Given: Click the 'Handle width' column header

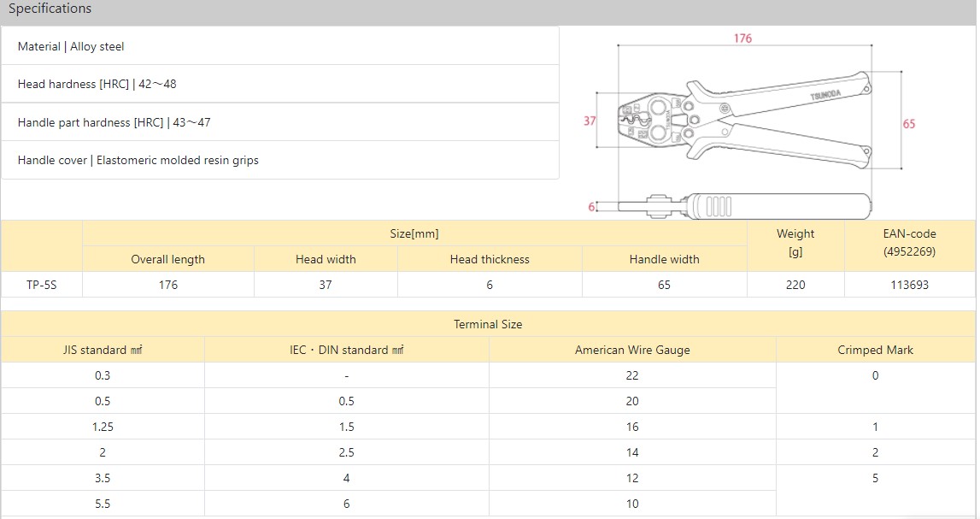Looking at the screenshot, I should (665, 259).
